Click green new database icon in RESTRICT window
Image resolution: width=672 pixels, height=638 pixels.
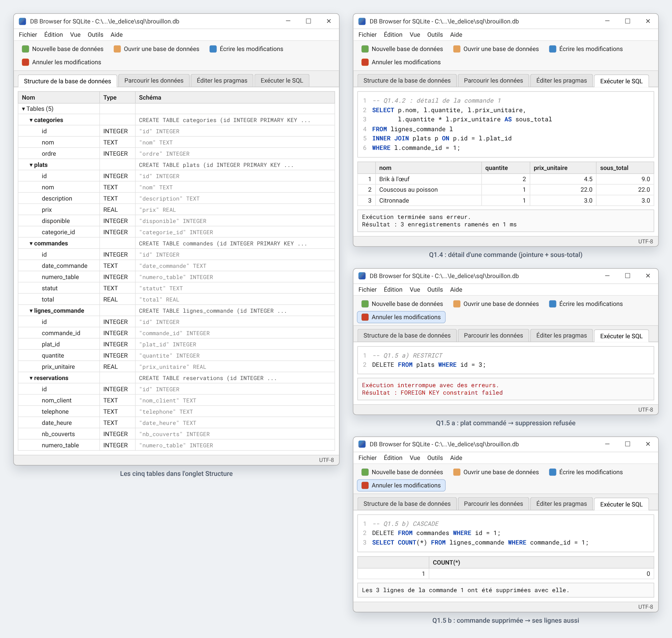[x=365, y=304]
